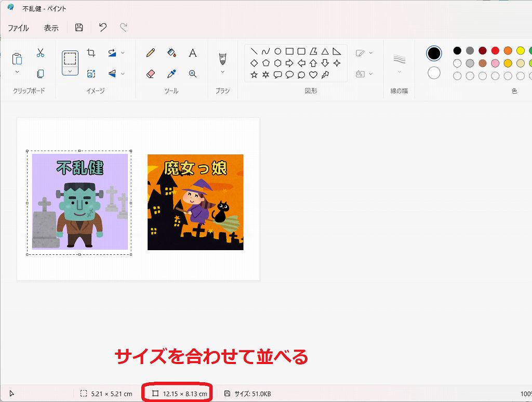Viewport: 532px width, 402px height.
Task: Pick the straight line shape
Action: coord(254,51)
